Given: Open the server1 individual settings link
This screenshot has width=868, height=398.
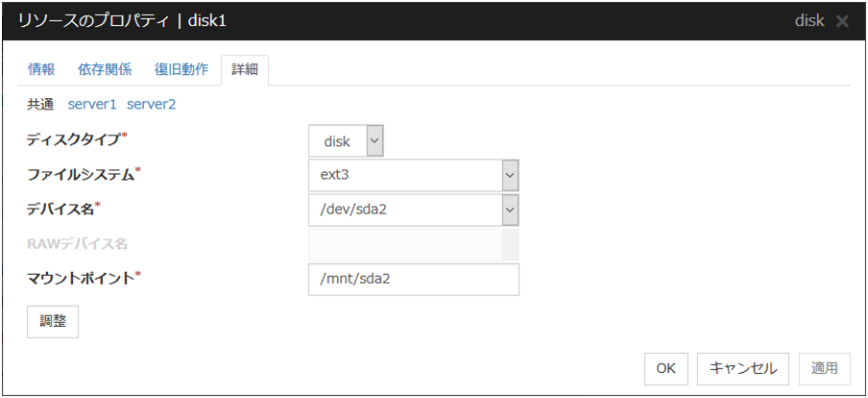Looking at the screenshot, I should pyautogui.click(x=91, y=103).
